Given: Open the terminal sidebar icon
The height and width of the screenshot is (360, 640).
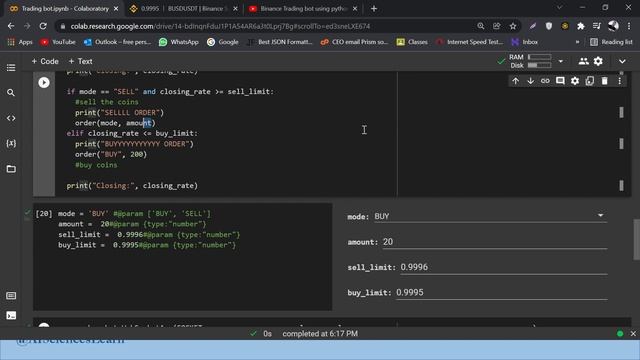Looking at the screenshot, I should point(11,316).
